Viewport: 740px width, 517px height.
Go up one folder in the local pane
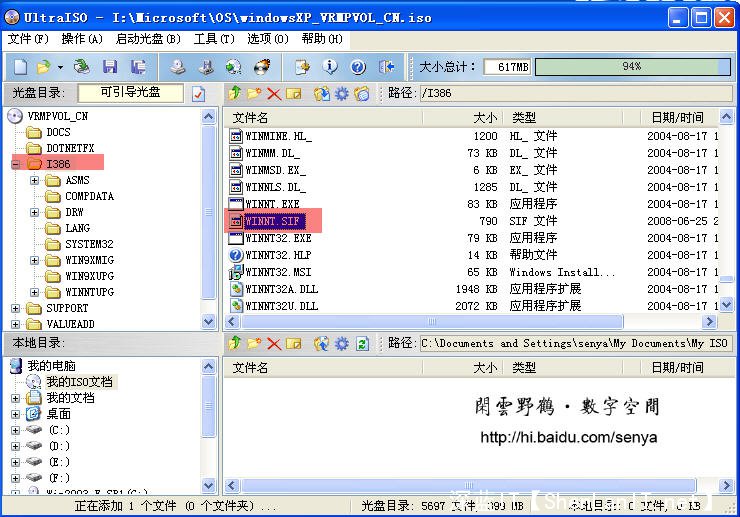coord(234,343)
